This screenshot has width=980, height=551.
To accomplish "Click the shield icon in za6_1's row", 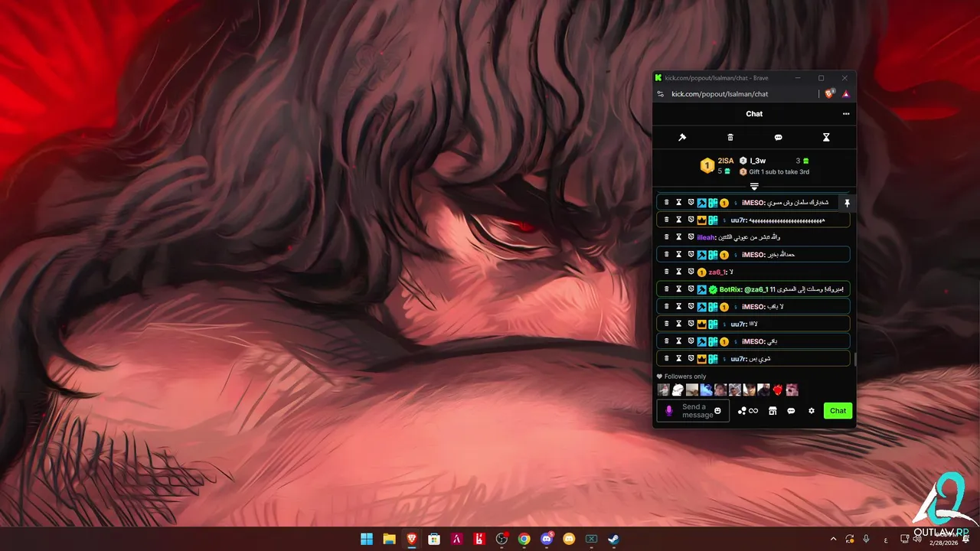I will 691,272.
